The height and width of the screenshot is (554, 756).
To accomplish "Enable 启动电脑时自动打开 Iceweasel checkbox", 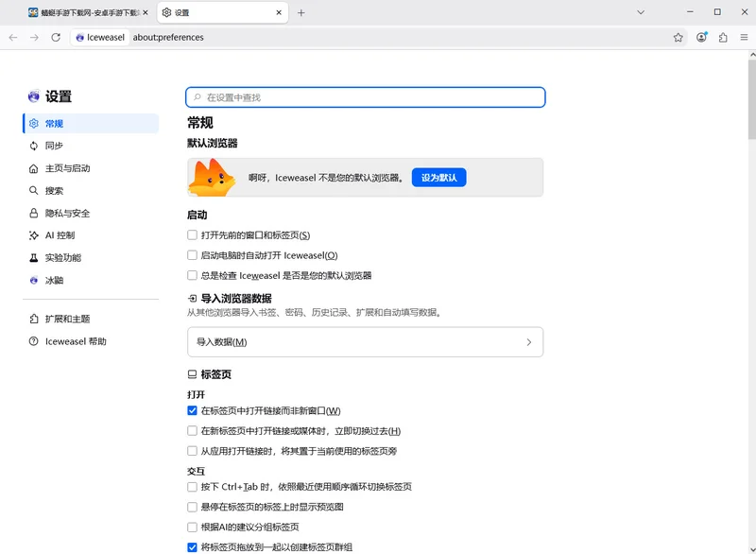I will 192,255.
